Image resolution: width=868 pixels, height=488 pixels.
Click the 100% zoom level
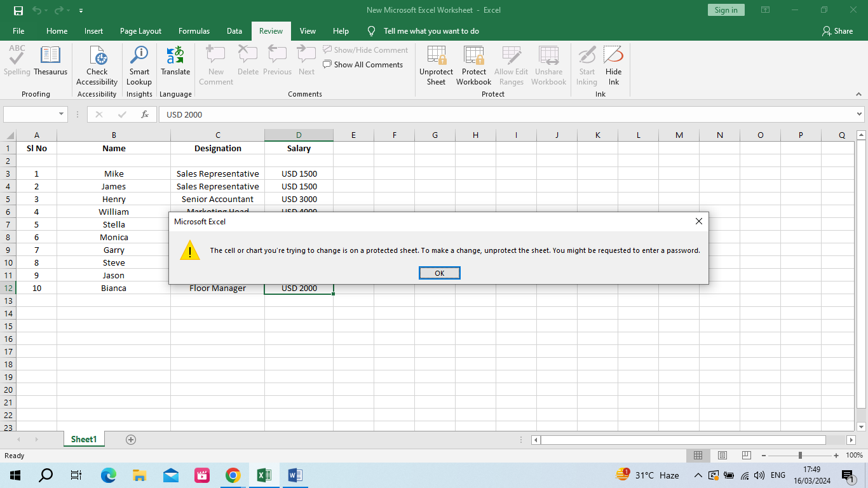(x=854, y=456)
